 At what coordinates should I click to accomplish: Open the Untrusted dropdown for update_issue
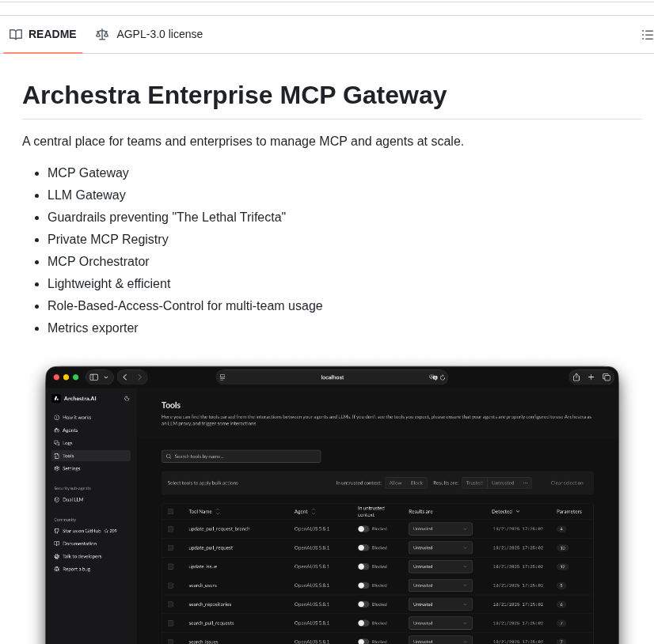pyautogui.click(x=439, y=566)
